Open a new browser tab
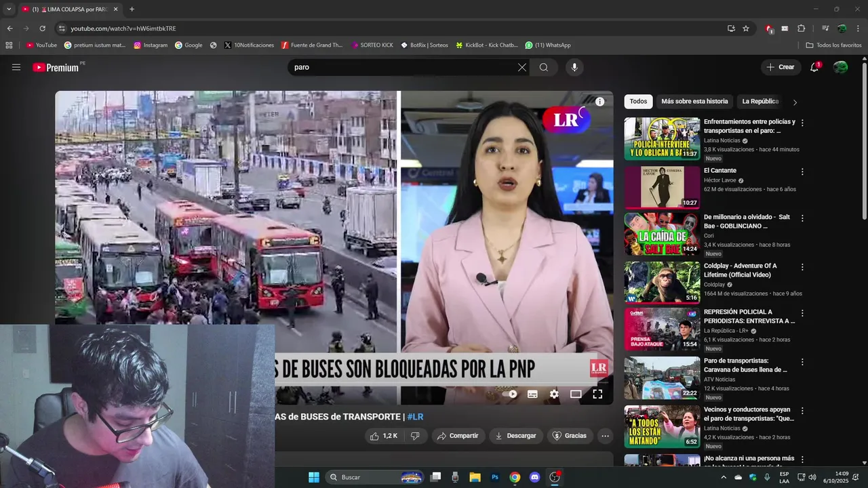Screen dimensions: 868x488 (x=132, y=9)
